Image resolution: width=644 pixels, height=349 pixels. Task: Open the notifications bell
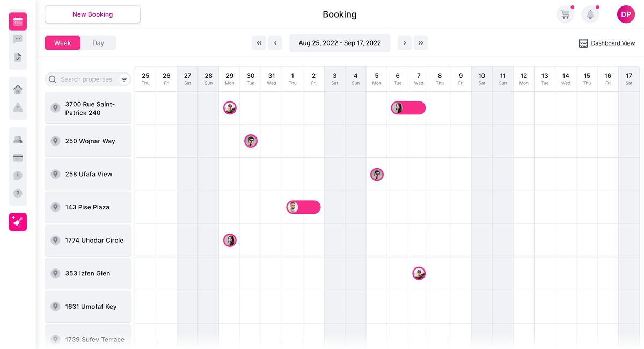pyautogui.click(x=590, y=14)
